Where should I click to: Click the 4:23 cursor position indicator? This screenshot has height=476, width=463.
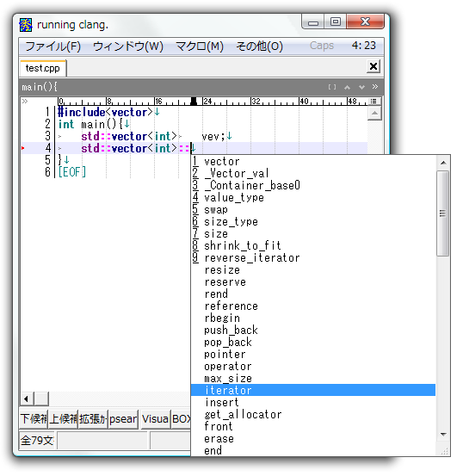[x=364, y=46]
